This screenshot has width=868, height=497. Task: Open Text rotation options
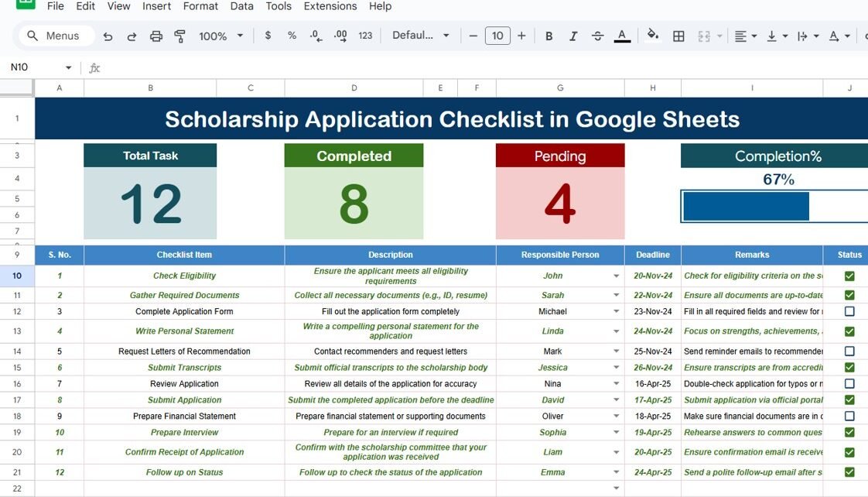tap(839, 36)
